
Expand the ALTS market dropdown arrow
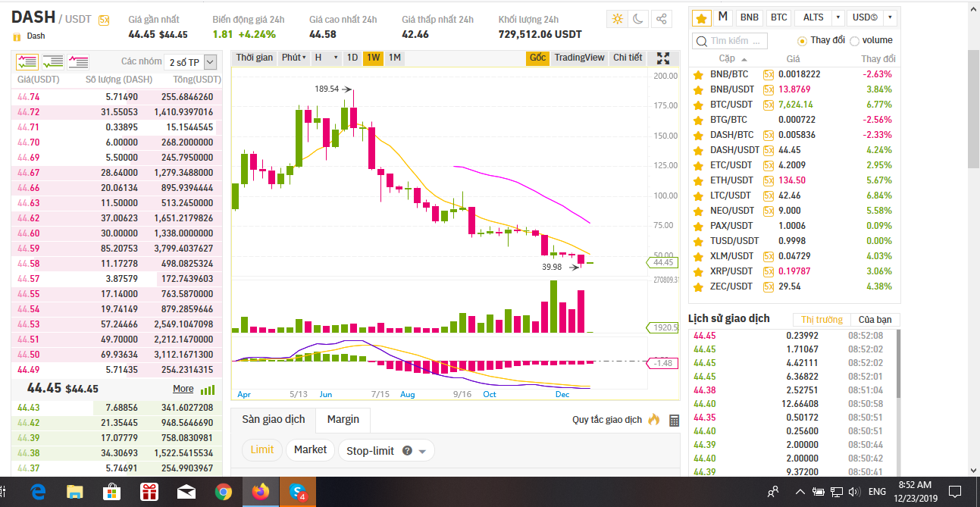(838, 17)
